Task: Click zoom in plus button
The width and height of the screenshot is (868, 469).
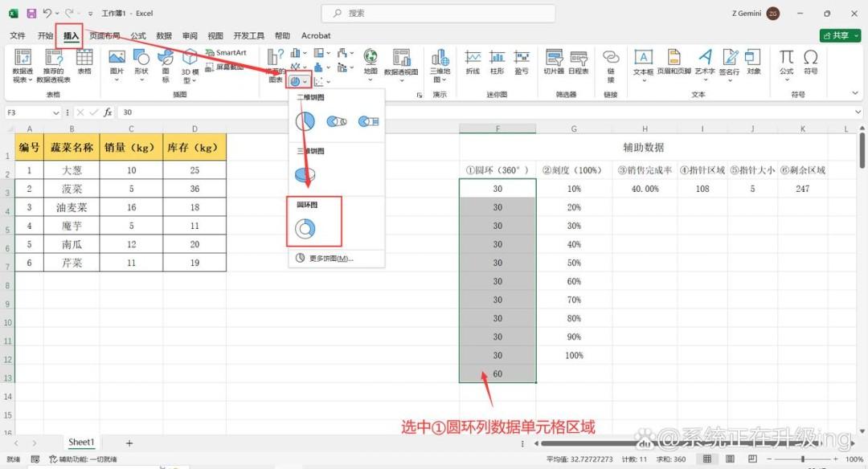Action: tap(836, 459)
